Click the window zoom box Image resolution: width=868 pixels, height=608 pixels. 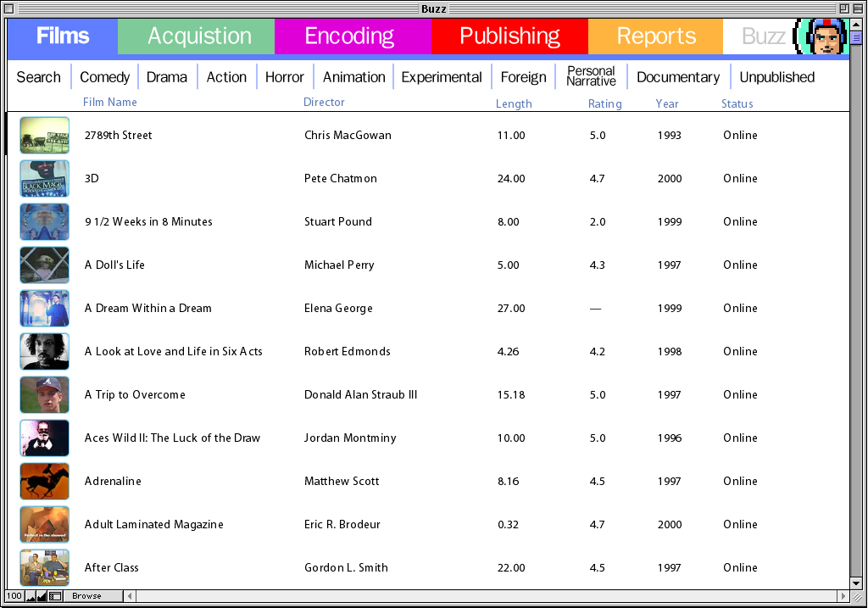844,8
